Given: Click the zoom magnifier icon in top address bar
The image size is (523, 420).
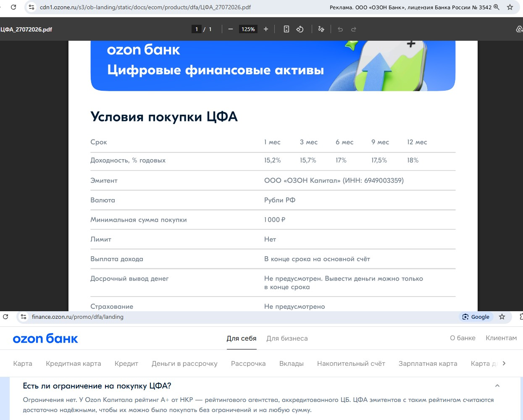Looking at the screenshot, I should pyautogui.click(x=497, y=7).
